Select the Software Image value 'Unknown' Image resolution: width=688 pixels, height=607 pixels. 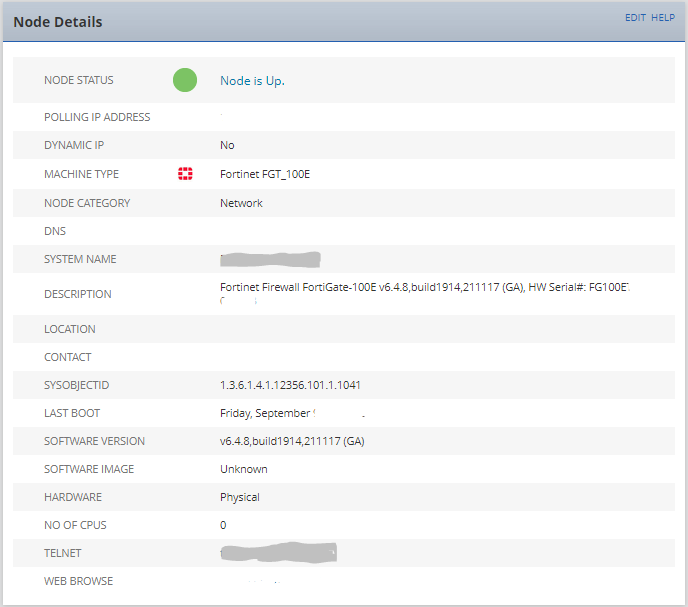[244, 469]
